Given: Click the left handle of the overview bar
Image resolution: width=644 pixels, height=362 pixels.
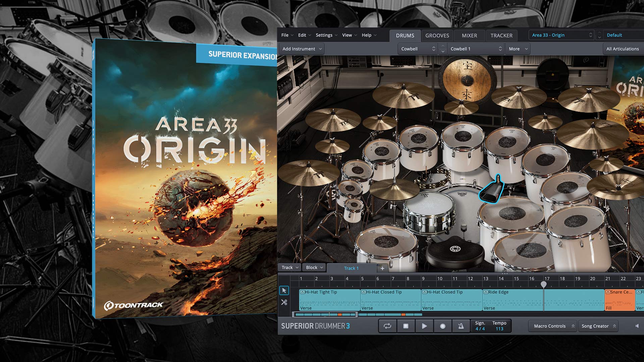Looking at the screenshot, I should pos(293,314).
